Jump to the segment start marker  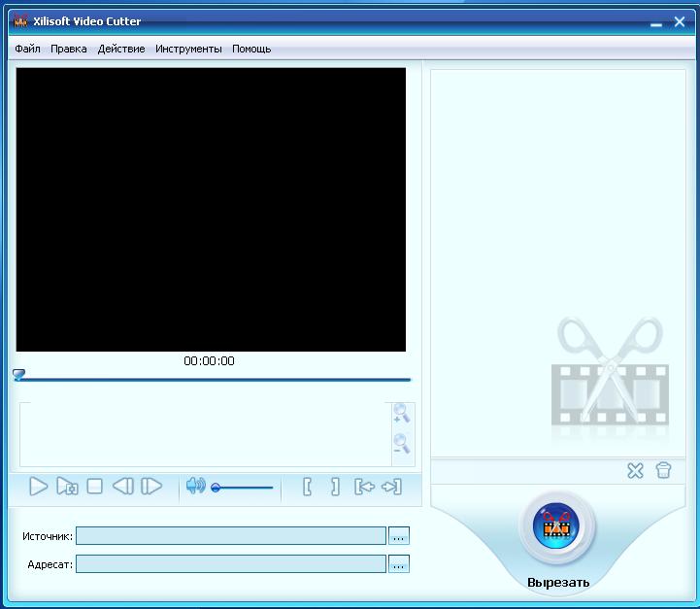pyautogui.click(x=364, y=487)
